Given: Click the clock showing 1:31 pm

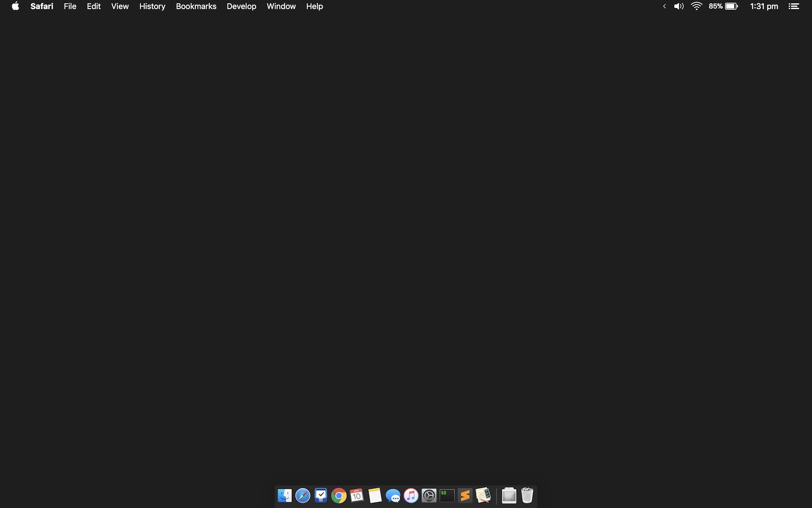Looking at the screenshot, I should (764, 6).
